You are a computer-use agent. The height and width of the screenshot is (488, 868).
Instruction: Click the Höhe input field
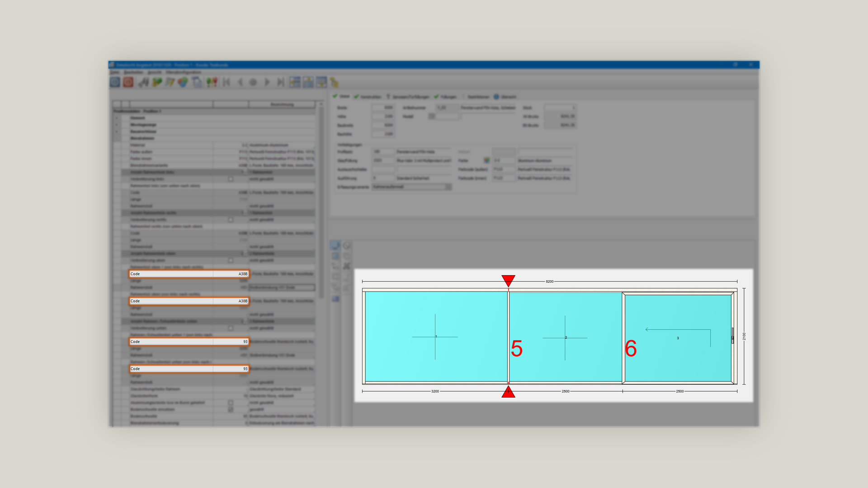point(383,117)
